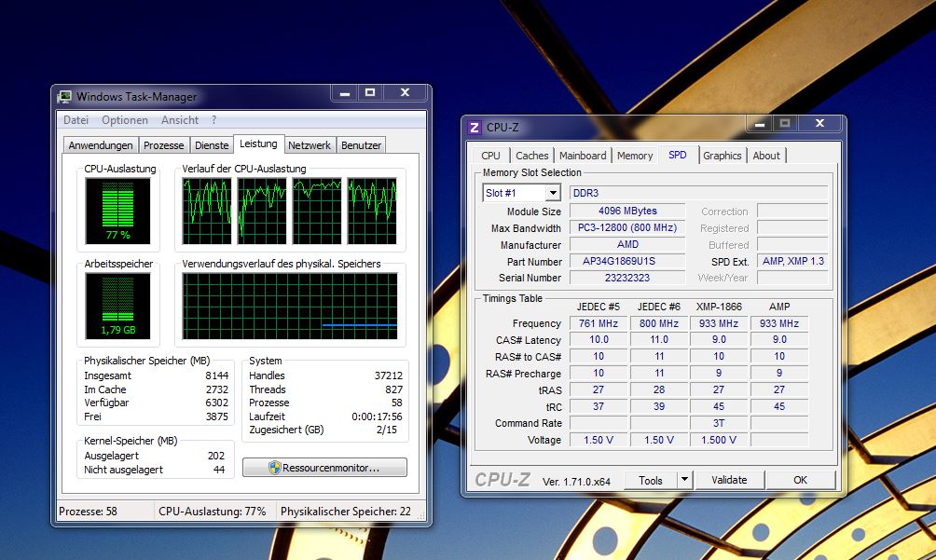Click the CPU-Z purple Z title icon
936x560 pixels.
[x=475, y=127]
